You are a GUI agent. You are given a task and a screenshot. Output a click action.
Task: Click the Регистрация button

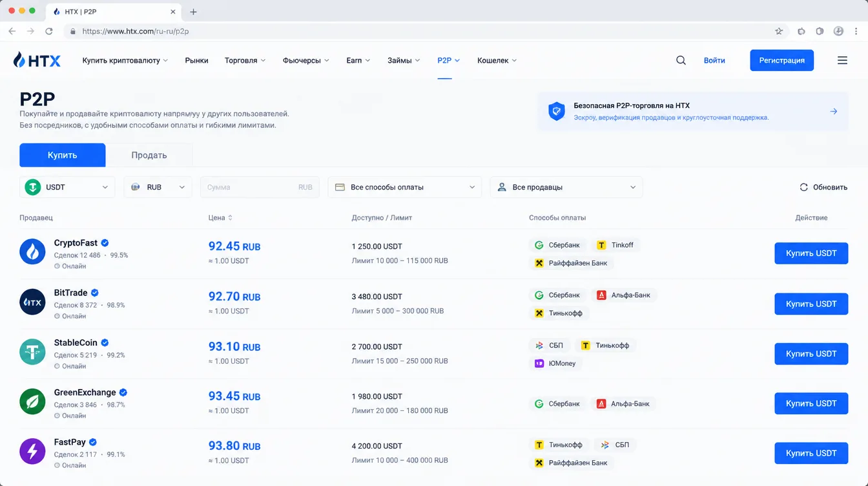pyautogui.click(x=781, y=60)
